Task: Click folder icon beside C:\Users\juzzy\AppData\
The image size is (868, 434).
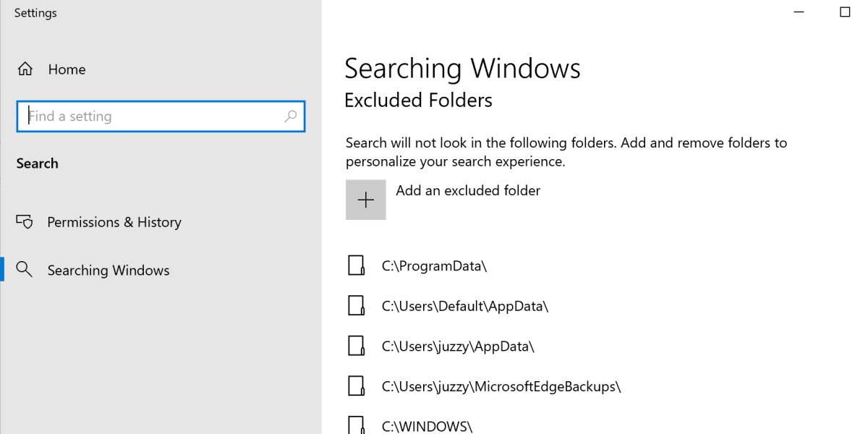Action: pos(355,346)
